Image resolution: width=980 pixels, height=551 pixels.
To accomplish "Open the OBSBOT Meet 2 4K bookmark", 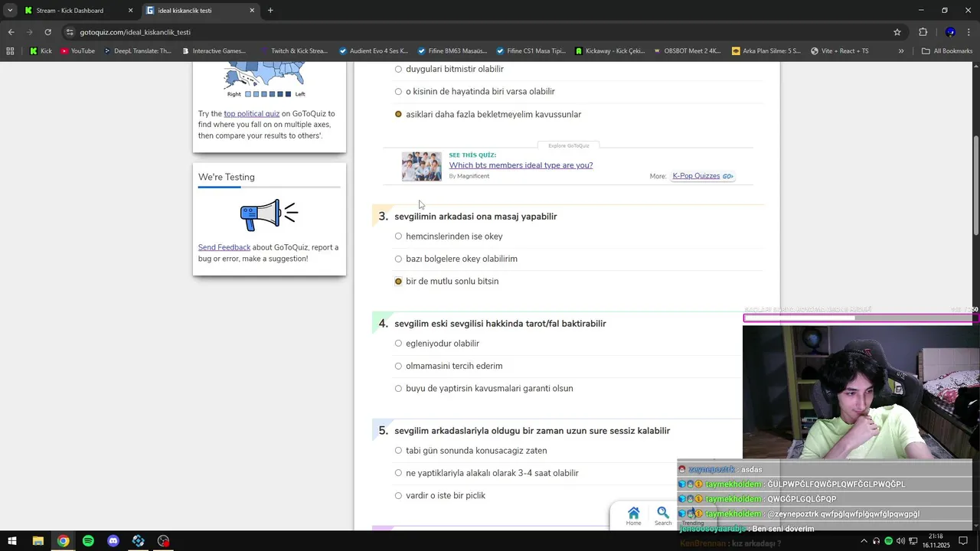I will pos(687,51).
